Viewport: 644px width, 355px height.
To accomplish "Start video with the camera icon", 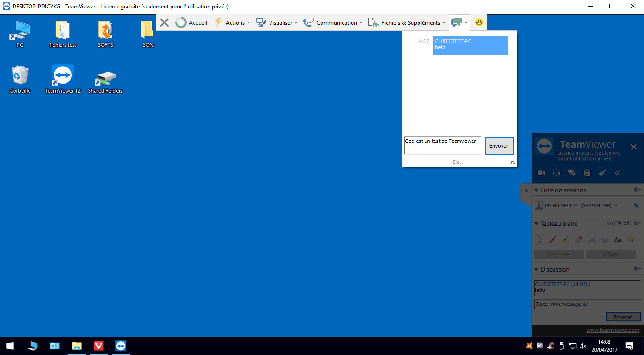I will [x=541, y=173].
